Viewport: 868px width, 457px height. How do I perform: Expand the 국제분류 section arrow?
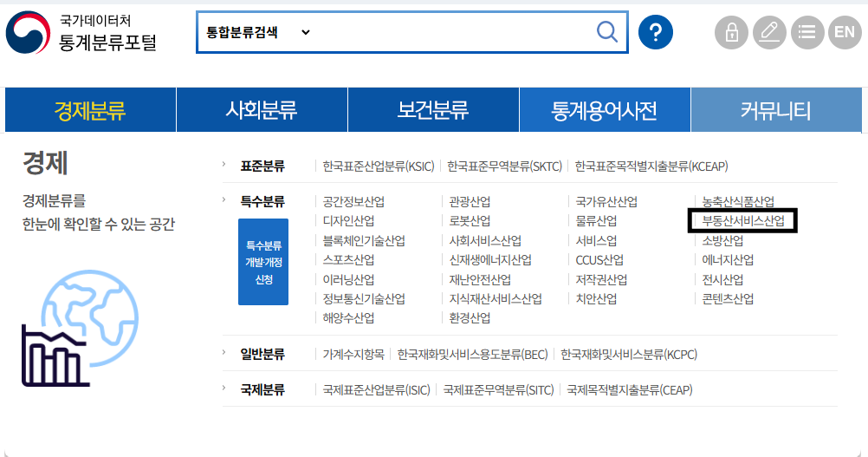coord(223,388)
